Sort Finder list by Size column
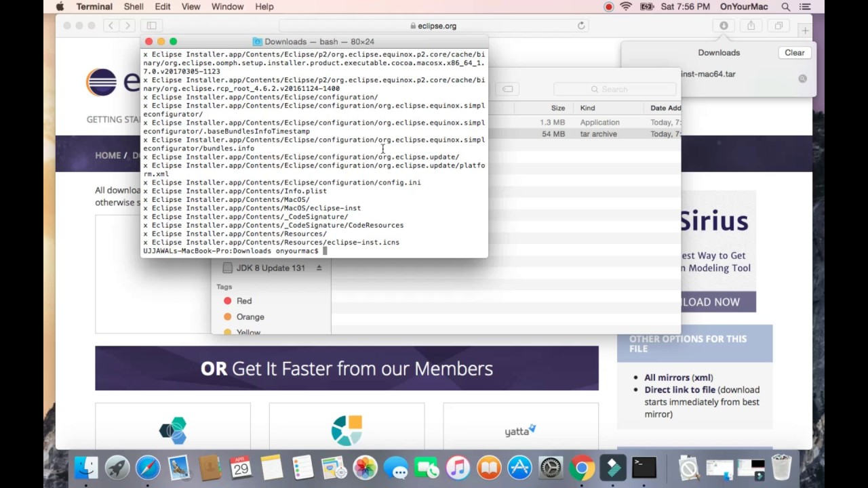Screen dimensions: 868x488 coord(558,108)
